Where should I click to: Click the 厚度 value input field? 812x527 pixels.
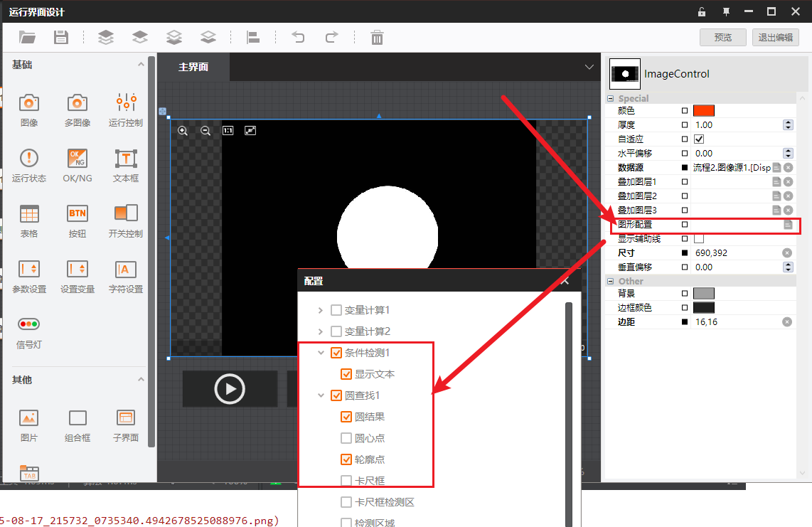[x=736, y=125]
